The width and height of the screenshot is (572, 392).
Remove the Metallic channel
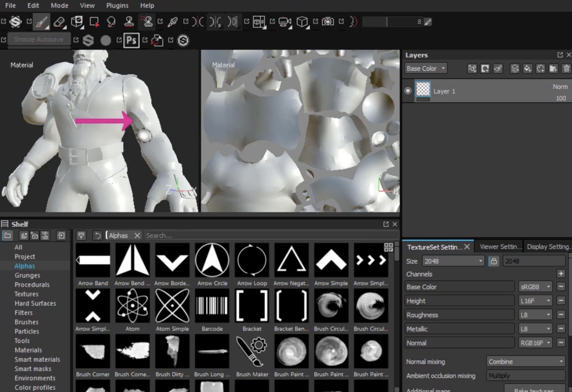[x=561, y=329]
